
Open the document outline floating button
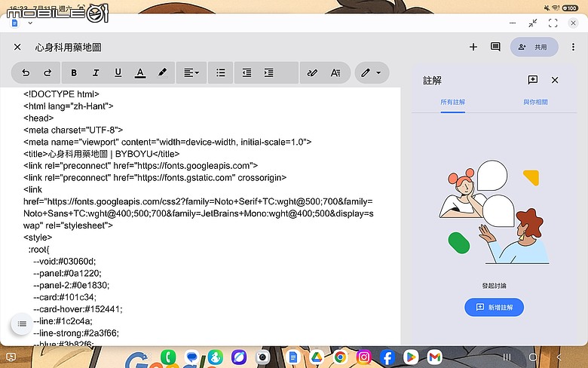pos(22,324)
